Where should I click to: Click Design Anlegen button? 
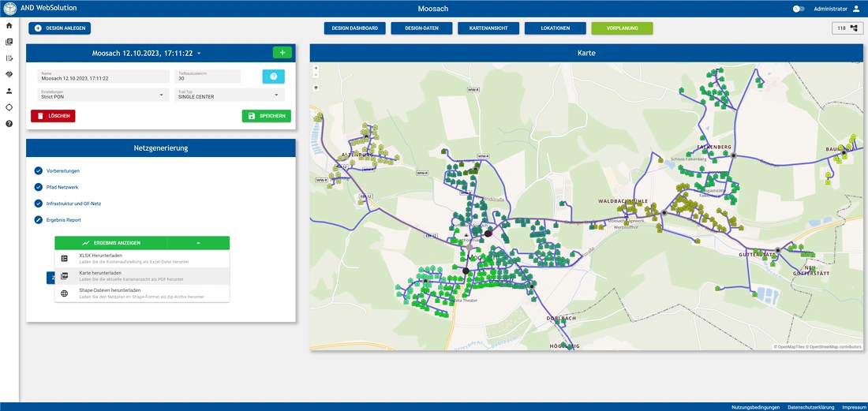(x=60, y=28)
